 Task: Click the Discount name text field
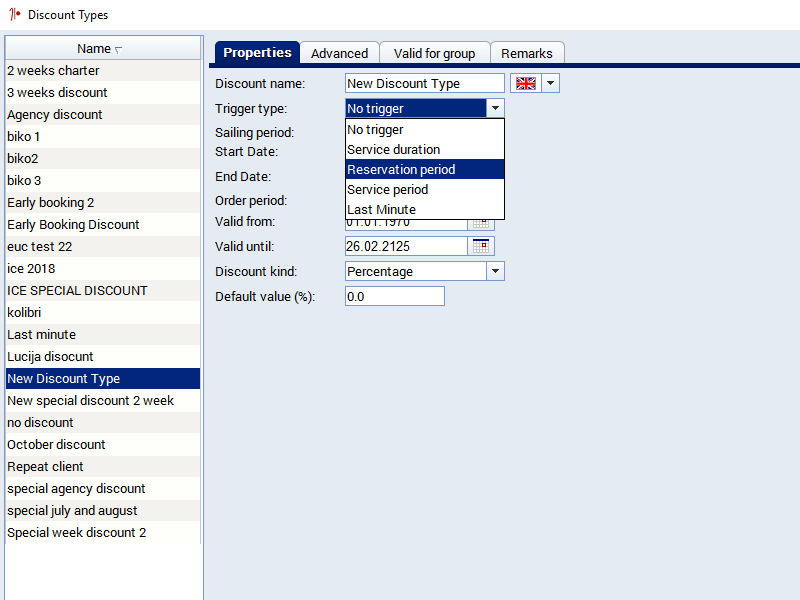424,84
